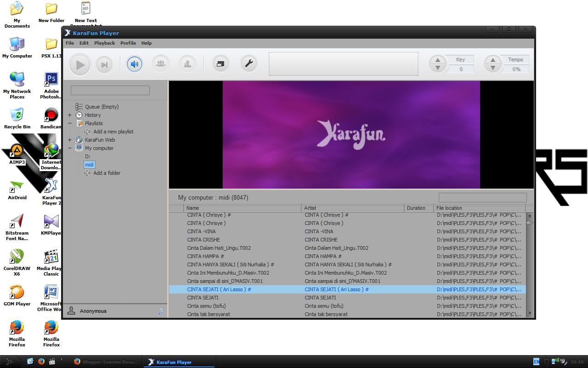Click the song list scroll down arrow
Image resolution: width=588 pixels, height=368 pixels.
tap(530, 313)
